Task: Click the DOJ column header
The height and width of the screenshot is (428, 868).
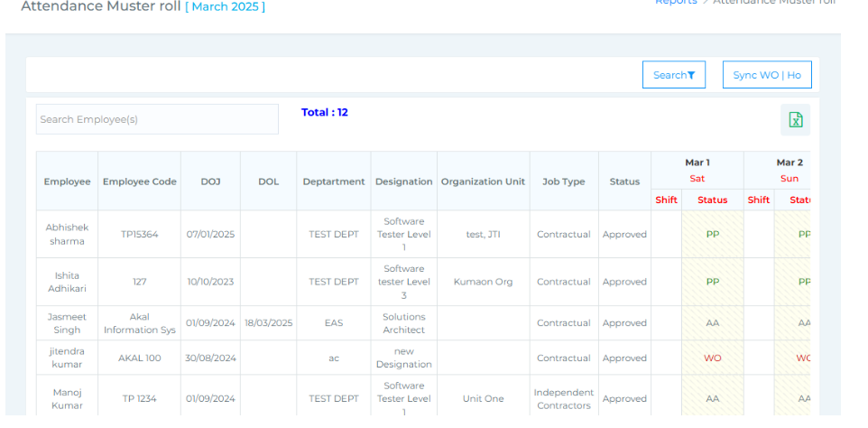Action: [210, 181]
